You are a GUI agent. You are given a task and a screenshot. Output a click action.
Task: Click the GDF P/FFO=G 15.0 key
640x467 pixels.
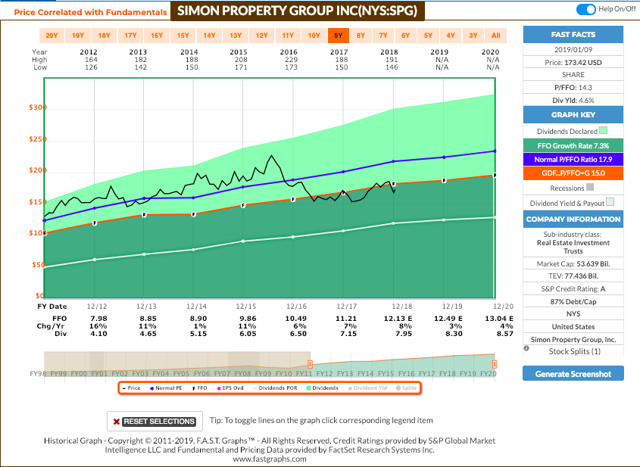click(573, 173)
